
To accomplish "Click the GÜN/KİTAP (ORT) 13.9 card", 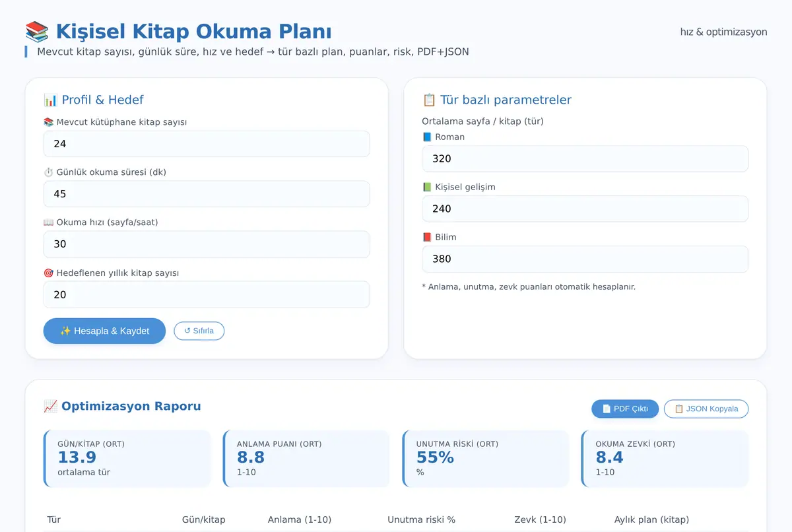I will click(127, 459).
